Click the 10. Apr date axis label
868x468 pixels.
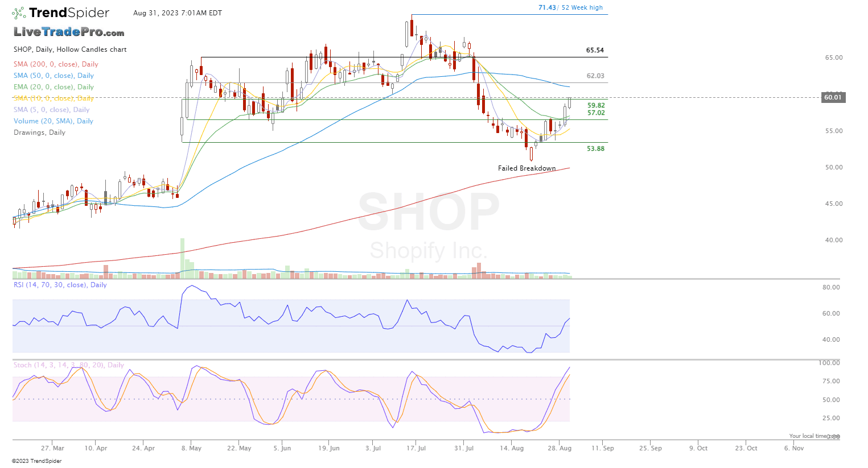(x=96, y=448)
